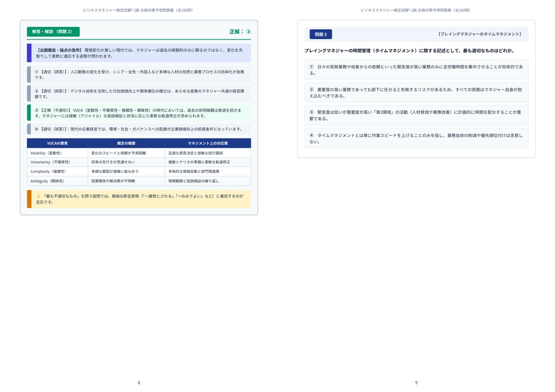Image resolution: width=555 pixels, height=392 pixels.
Task: Click the green '解答・解説（問題 2）' badge
Action: [53, 32]
